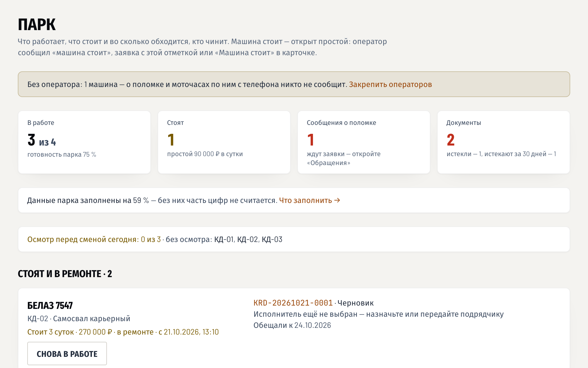Select the «ждут заявки — откройте «Обращения»» text
The width and height of the screenshot is (588, 368).
(344, 158)
